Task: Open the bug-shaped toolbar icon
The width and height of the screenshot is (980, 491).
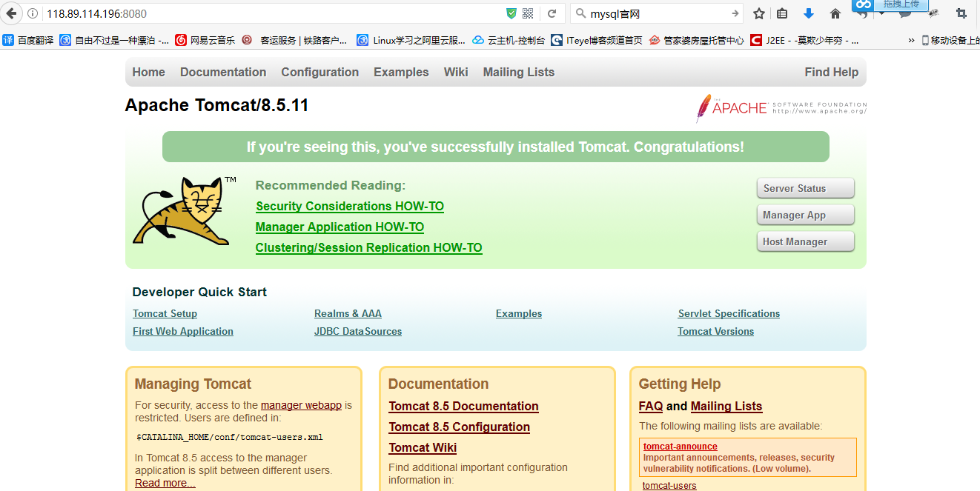Action: (x=934, y=13)
